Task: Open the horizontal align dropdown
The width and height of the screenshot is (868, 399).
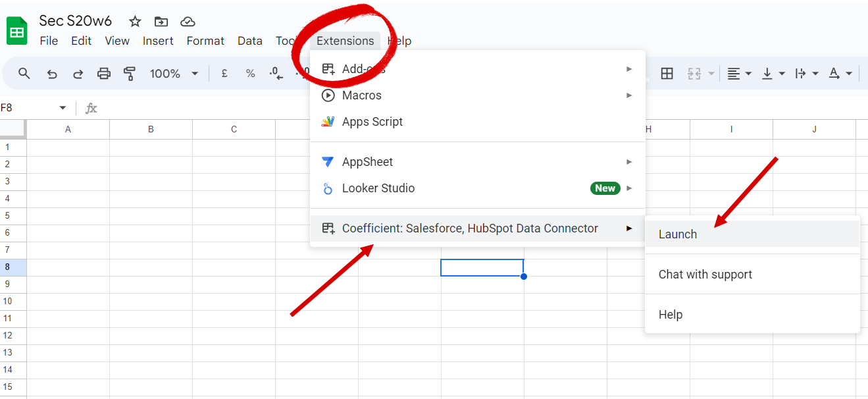Action: coord(748,74)
